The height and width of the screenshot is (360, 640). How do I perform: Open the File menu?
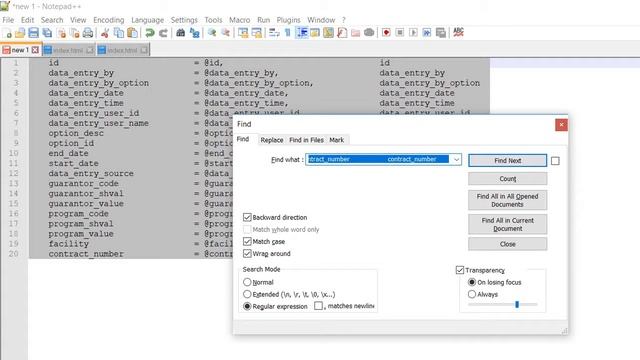coord(8,20)
